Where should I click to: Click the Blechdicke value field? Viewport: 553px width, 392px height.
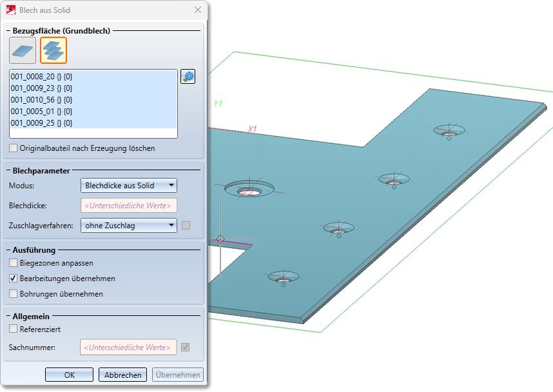[x=129, y=206]
